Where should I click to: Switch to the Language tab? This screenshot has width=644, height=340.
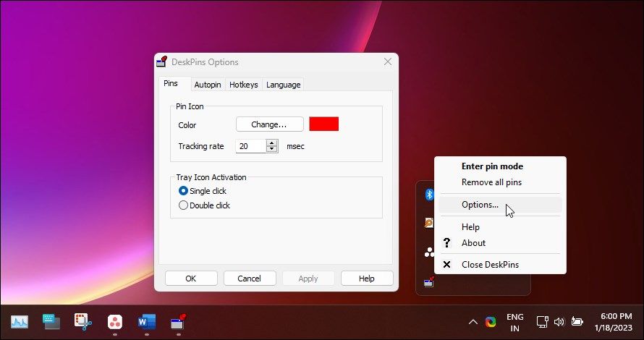[x=284, y=85]
